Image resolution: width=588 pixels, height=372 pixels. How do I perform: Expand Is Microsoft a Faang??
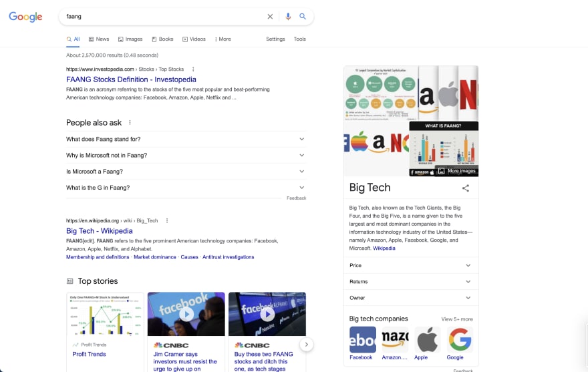(186, 172)
